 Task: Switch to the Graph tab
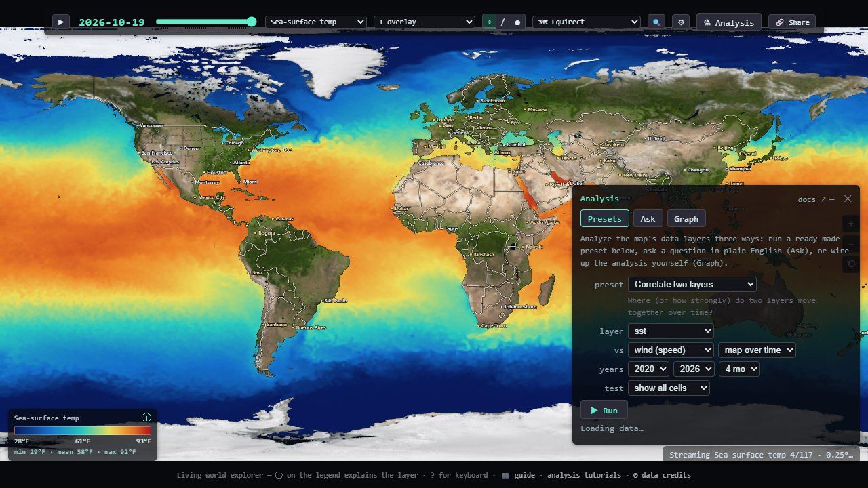(686, 218)
